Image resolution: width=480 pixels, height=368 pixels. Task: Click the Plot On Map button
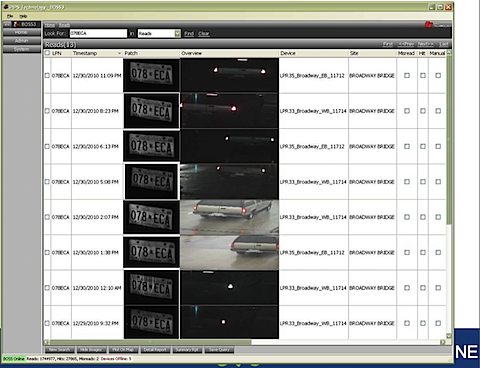point(123,350)
